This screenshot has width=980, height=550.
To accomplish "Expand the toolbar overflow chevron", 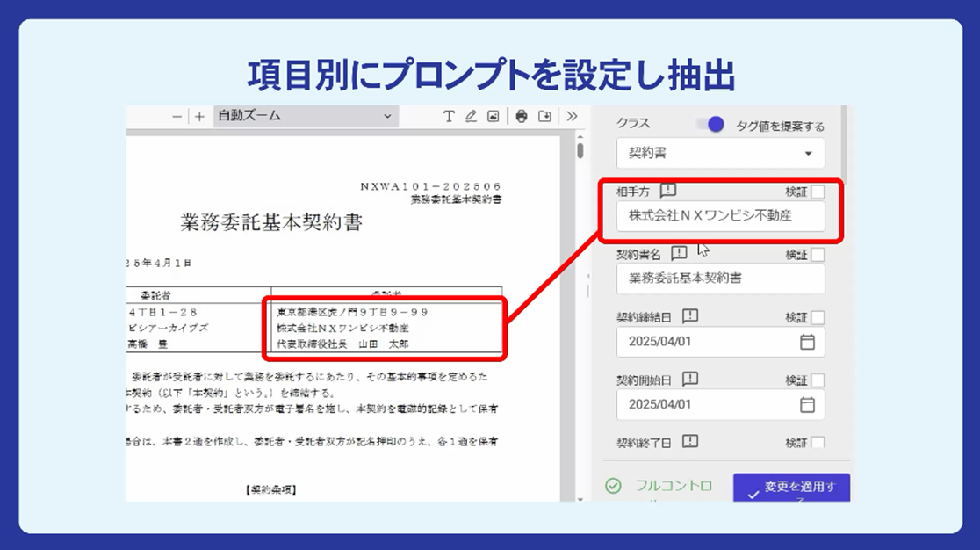I will (573, 115).
